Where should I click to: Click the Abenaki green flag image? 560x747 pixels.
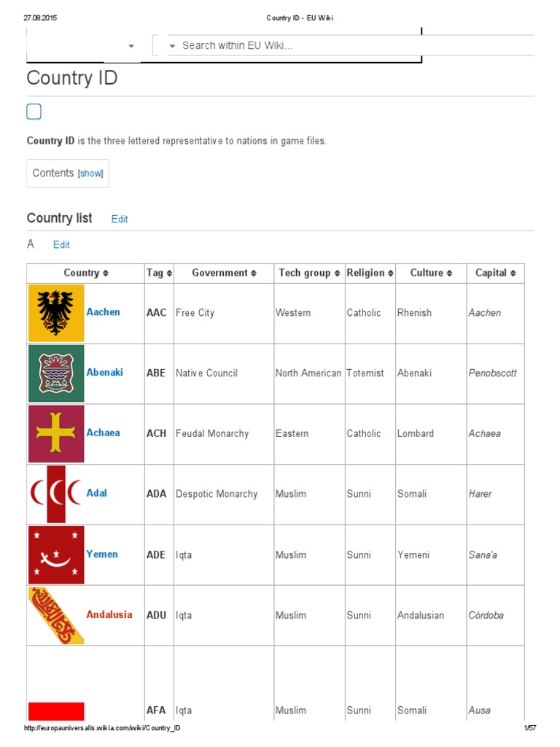56,373
